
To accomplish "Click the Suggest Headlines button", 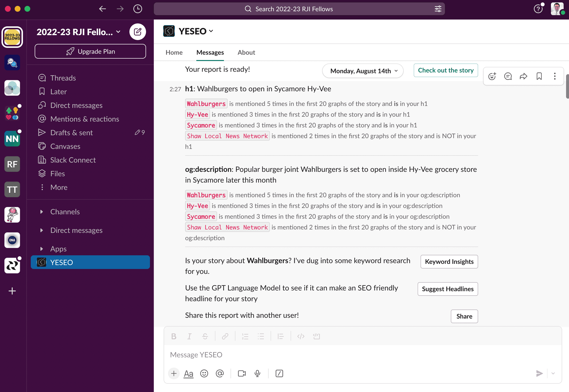I will 447,289.
